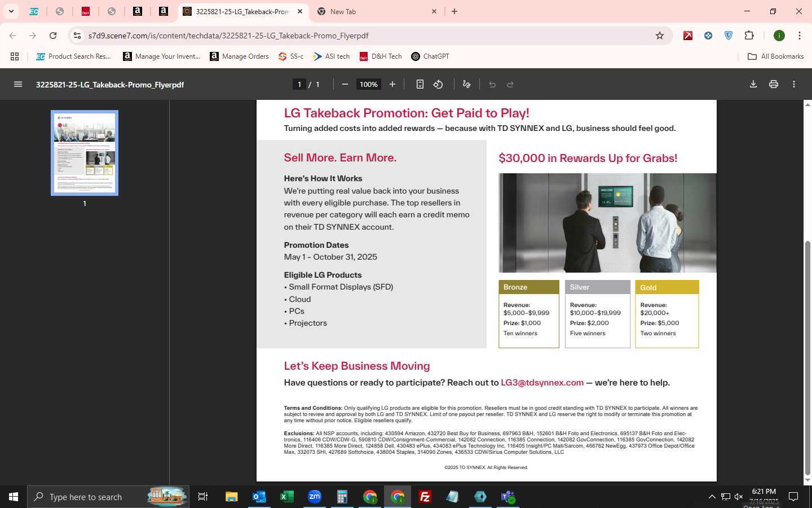Open Excel from the taskbar

pyautogui.click(x=286, y=497)
